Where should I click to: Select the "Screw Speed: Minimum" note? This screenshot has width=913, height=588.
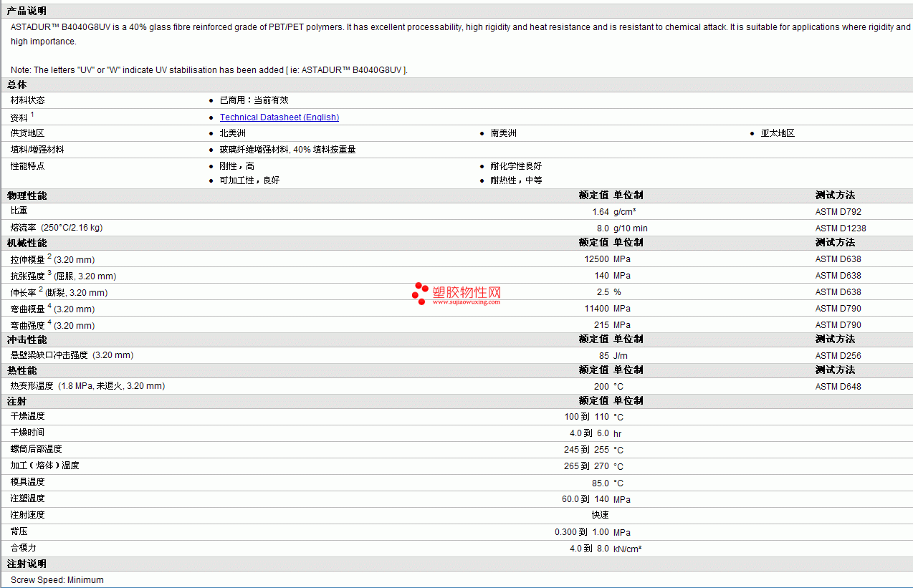pos(57,580)
